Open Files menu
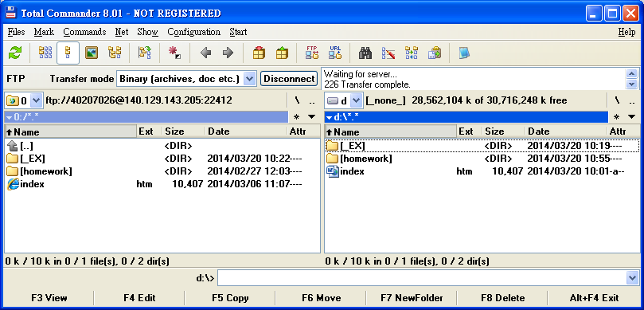 16,32
